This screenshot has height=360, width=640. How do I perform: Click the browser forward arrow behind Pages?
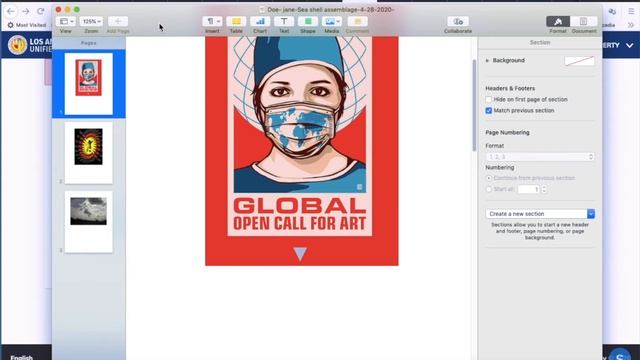point(25,11)
